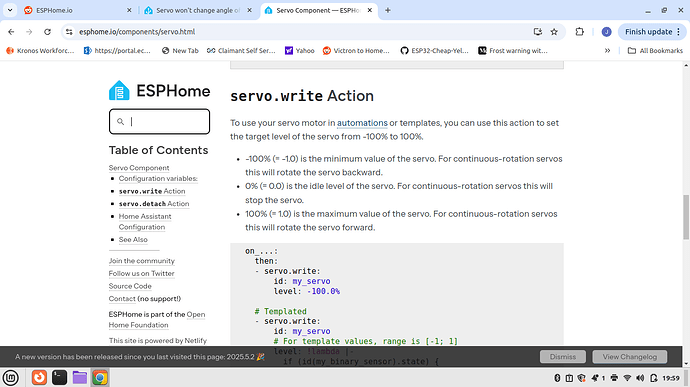Open Claimant Self Service bookmark

point(241,51)
